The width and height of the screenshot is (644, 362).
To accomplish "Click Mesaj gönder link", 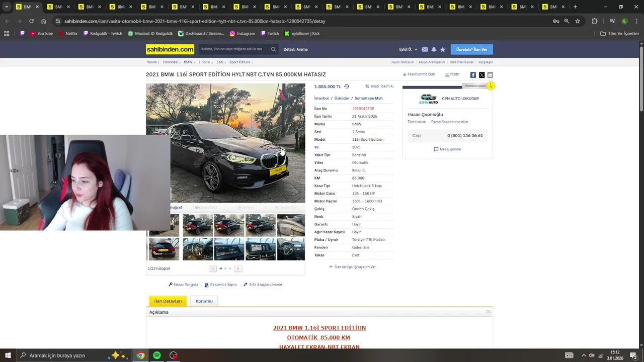I will coord(447,149).
